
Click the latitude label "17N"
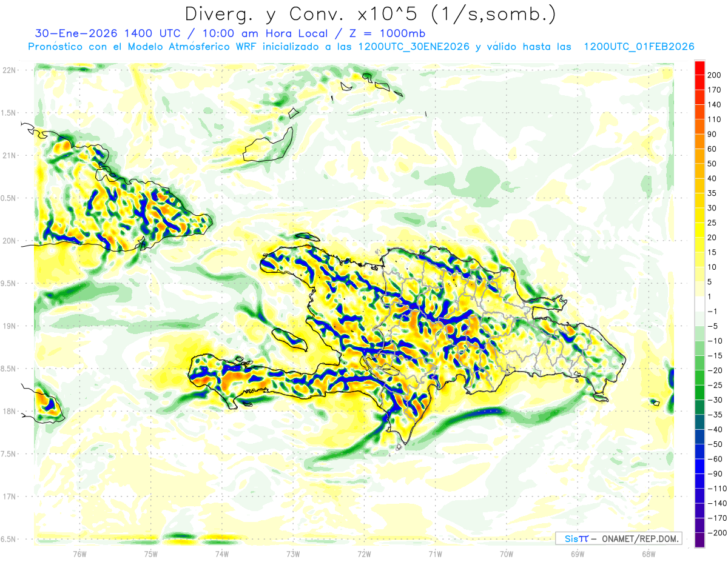pyautogui.click(x=9, y=497)
